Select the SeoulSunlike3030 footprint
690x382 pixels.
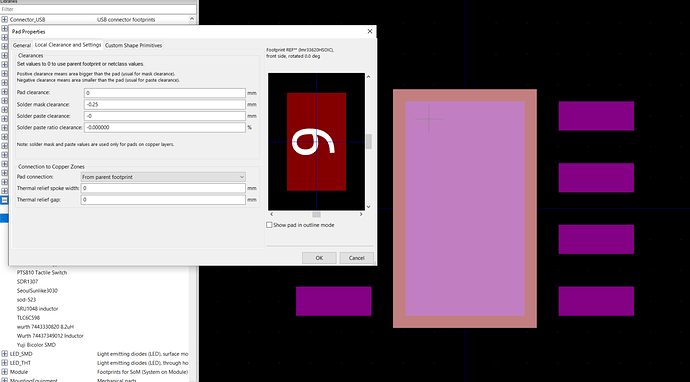click(37, 290)
